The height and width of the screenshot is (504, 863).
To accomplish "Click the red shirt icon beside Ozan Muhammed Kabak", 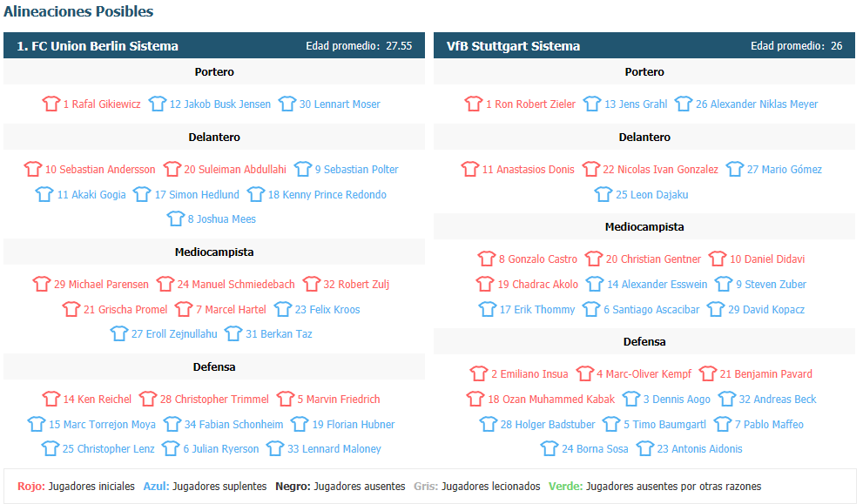I will pyautogui.click(x=475, y=399).
